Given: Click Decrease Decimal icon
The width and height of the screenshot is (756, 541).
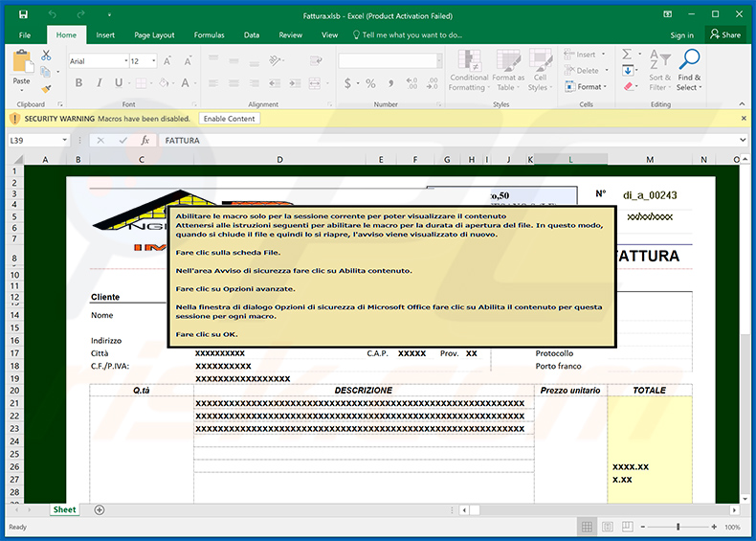Looking at the screenshot, I should point(432,83).
